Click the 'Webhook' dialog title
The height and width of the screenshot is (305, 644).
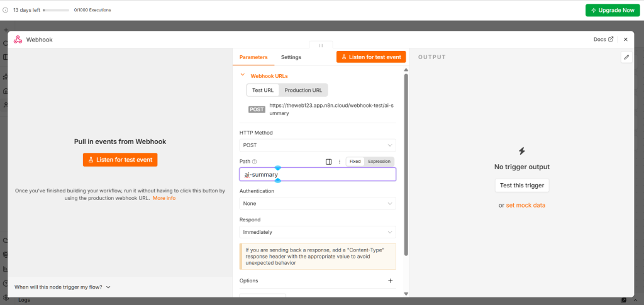pyautogui.click(x=40, y=40)
